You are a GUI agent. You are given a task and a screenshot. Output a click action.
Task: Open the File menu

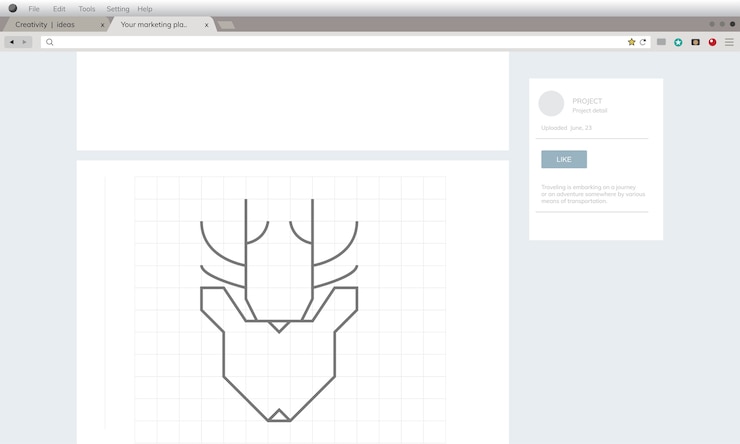point(34,8)
